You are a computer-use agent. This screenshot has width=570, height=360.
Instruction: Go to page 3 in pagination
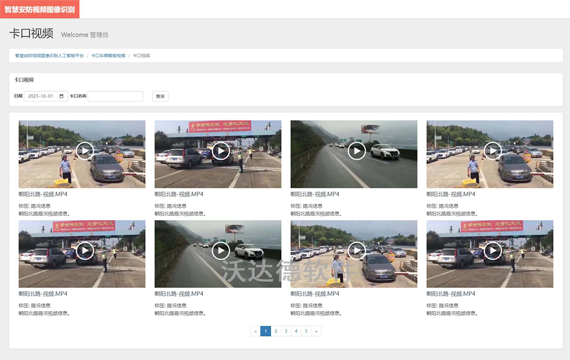pyautogui.click(x=286, y=331)
